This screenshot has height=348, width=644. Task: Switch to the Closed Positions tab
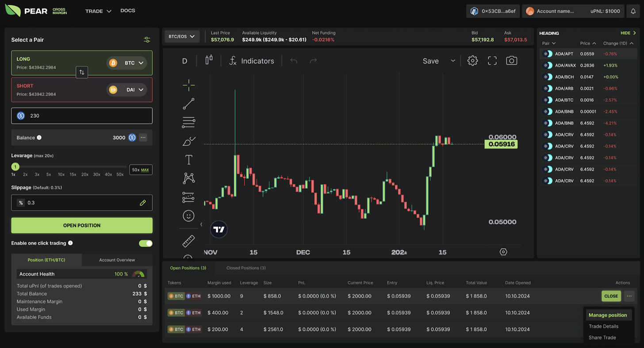(x=246, y=268)
